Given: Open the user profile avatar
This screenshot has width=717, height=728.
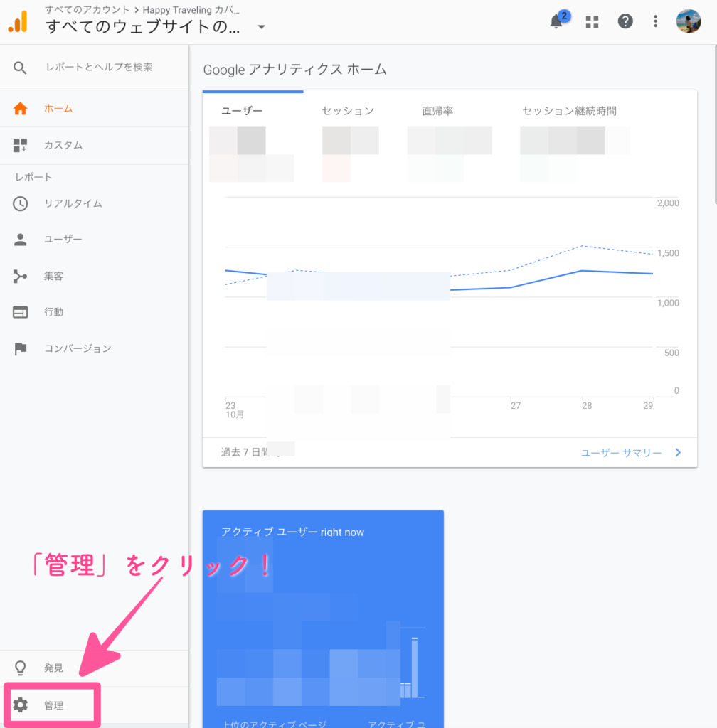Looking at the screenshot, I should [689, 21].
